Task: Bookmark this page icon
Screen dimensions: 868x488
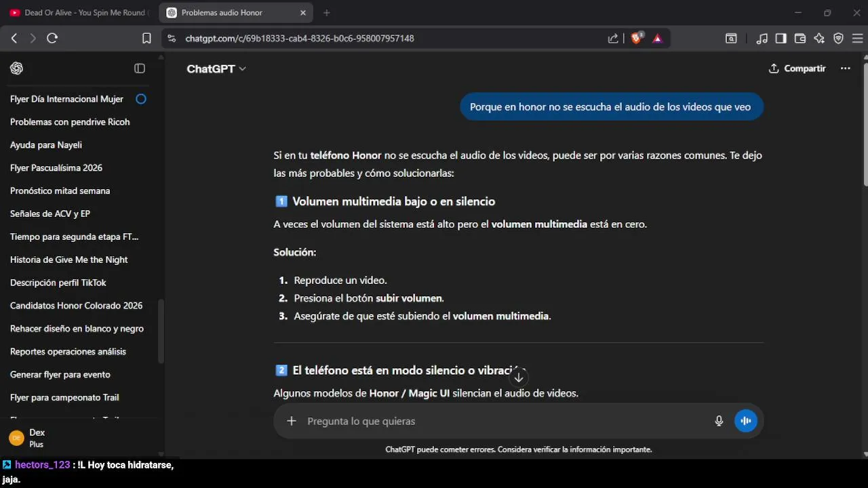Action: (146, 39)
